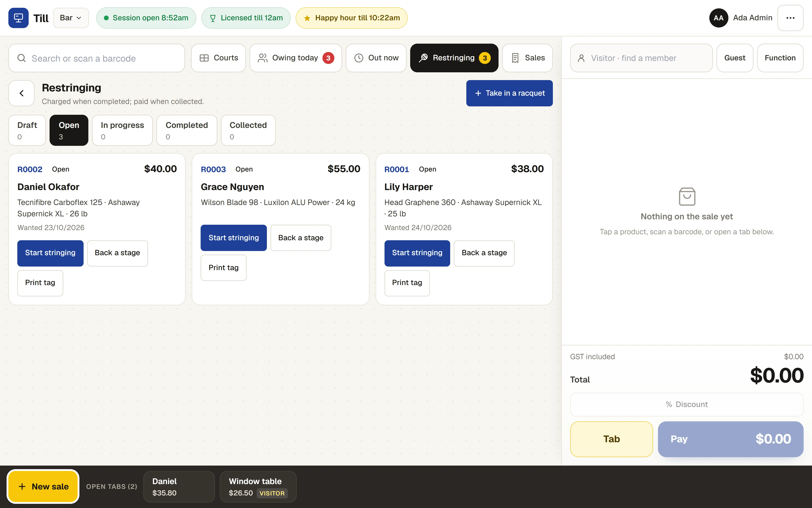Start stringing for Lily Harper
Viewport: 812px width, 508px height.
point(417,253)
